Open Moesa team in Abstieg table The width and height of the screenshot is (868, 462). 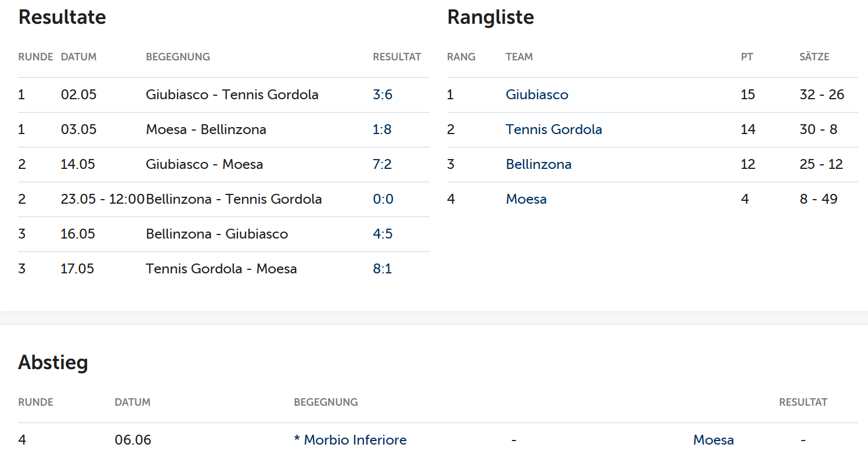714,440
